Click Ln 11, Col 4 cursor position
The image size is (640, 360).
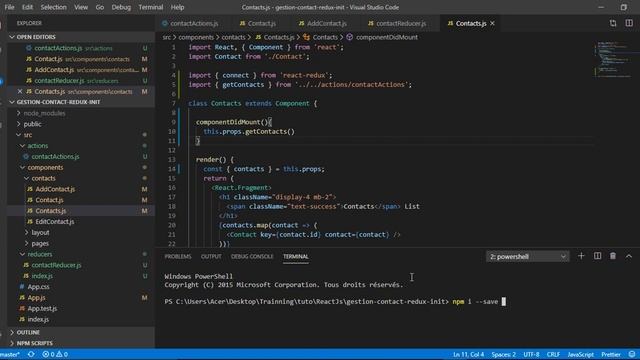(468, 354)
